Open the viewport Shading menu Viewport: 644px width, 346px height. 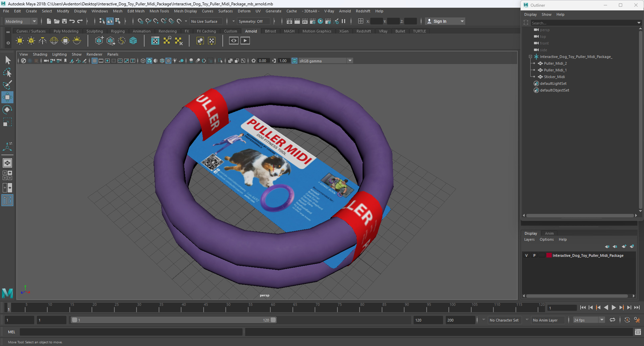pos(40,54)
